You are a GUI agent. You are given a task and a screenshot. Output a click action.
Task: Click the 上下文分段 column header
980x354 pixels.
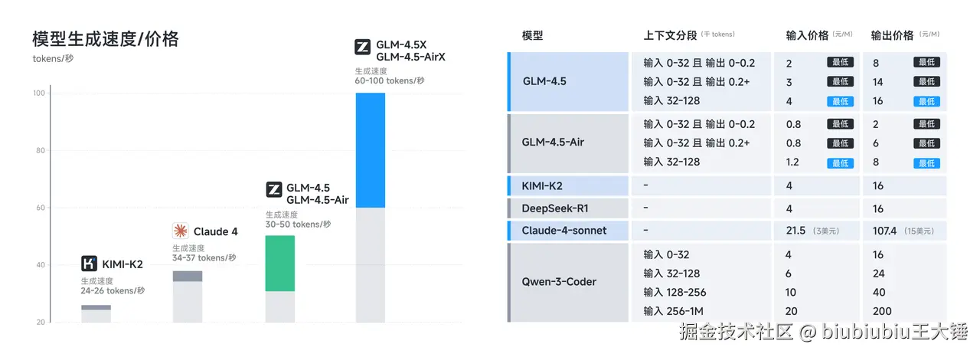point(670,35)
